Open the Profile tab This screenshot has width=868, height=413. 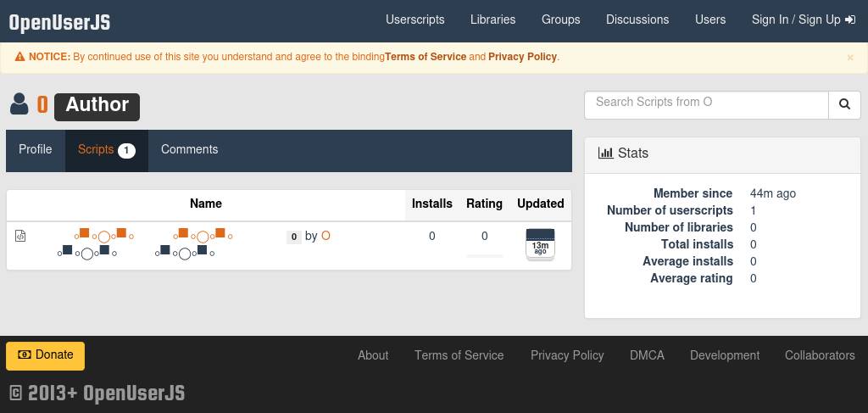pyautogui.click(x=36, y=150)
